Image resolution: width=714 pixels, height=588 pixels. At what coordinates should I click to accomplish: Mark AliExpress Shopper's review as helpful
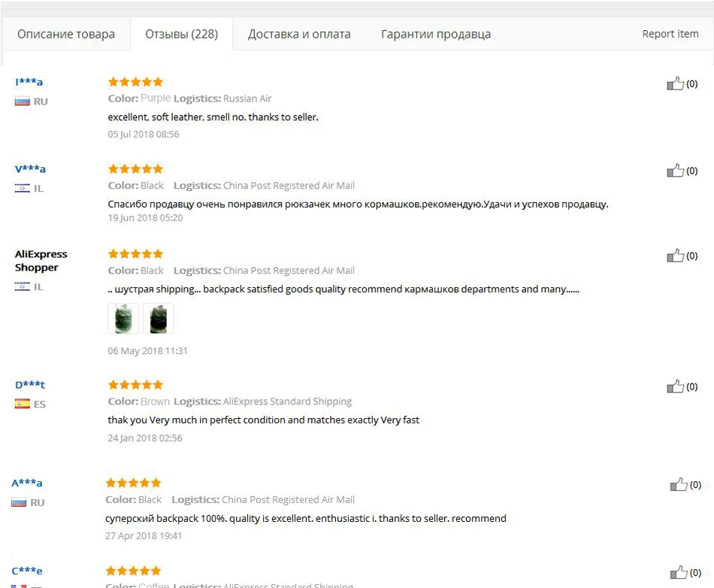point(676,256)
